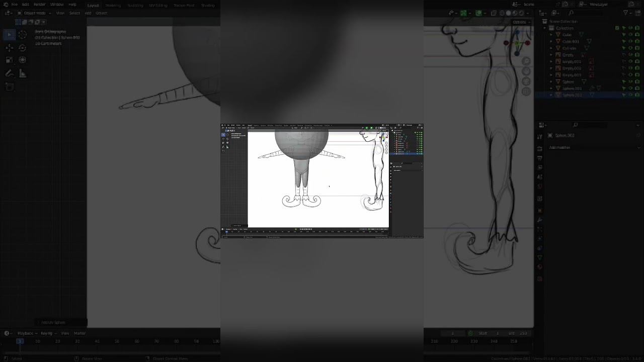
Task: Open the Window menu in the background window
Action: [x=56, y=5]
